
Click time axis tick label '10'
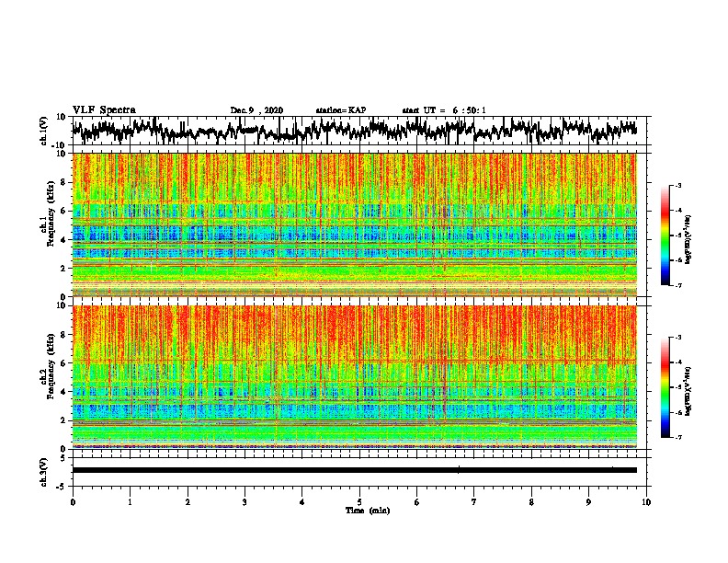coord(646,502)
